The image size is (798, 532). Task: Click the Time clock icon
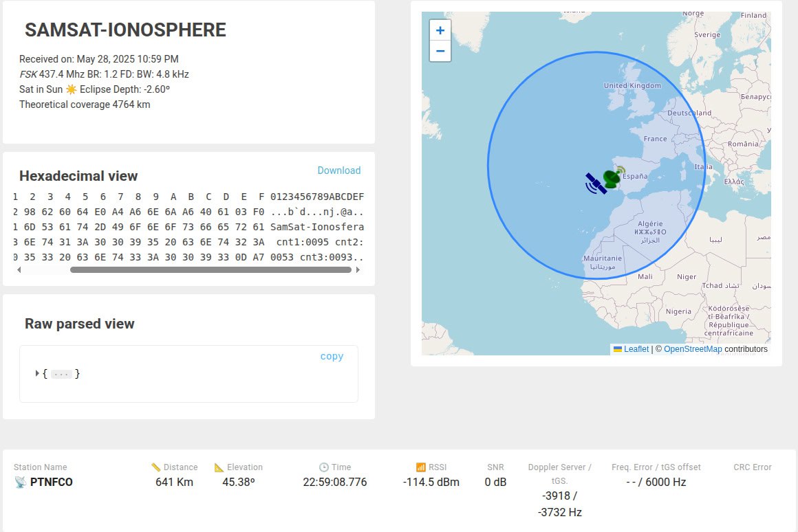[324, 467]
